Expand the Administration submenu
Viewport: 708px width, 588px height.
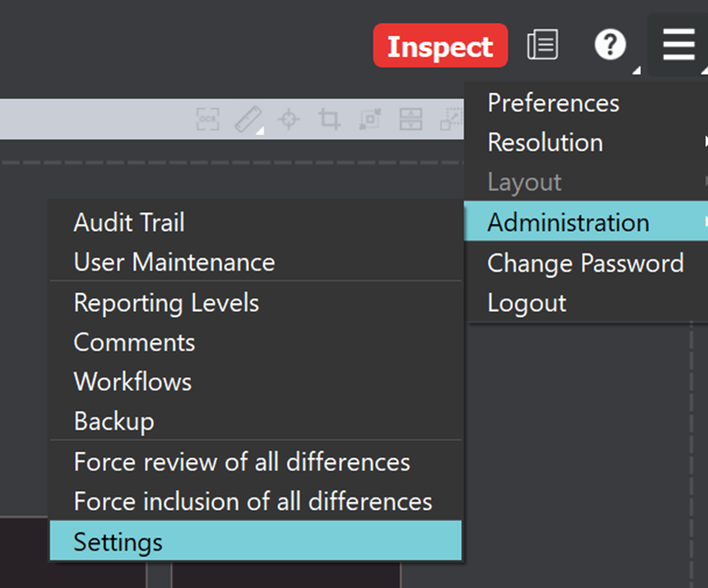click(568, 222)
